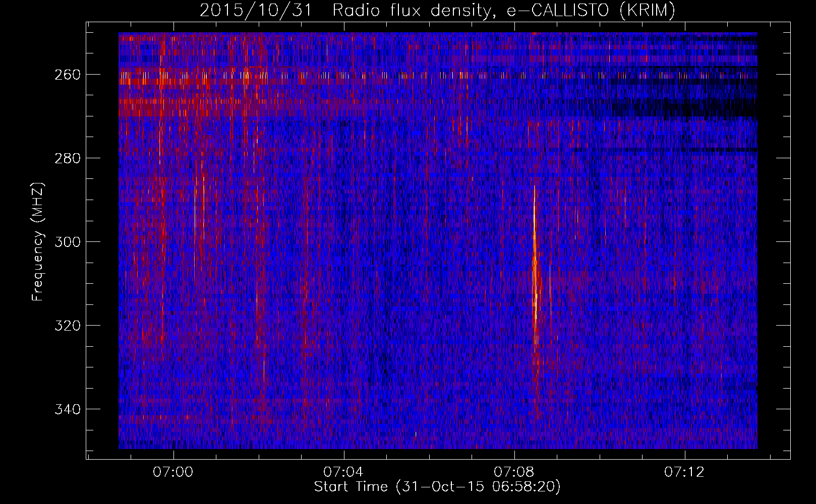Image resolution: width=816 pixels, height=504 pixels.
Task: Select the 340 frequency tick label
Action: 67,409
